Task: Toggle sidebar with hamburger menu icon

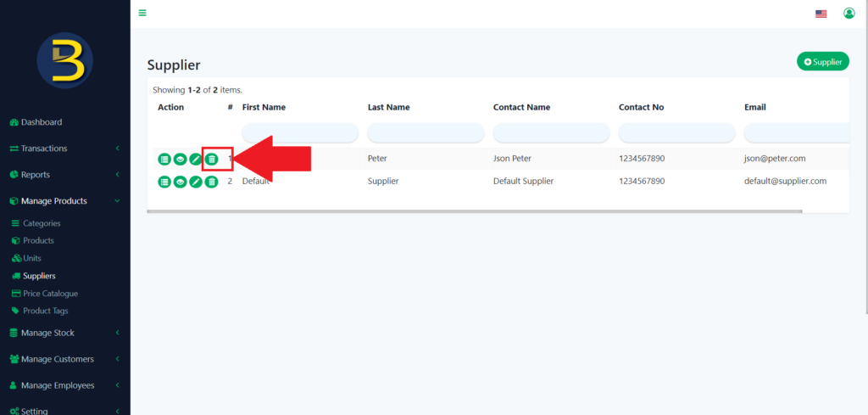Action: pyautogui.click(x=142, y=13)
